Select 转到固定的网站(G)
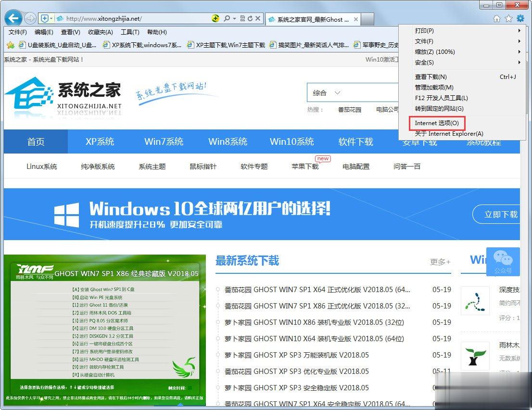 point(462,109)
